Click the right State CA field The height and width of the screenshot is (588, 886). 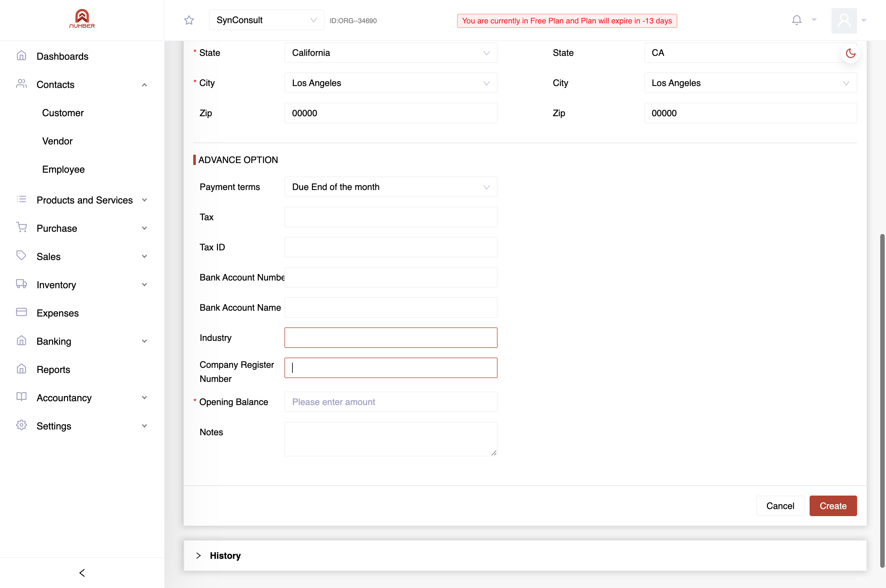(x=750, y=53)
